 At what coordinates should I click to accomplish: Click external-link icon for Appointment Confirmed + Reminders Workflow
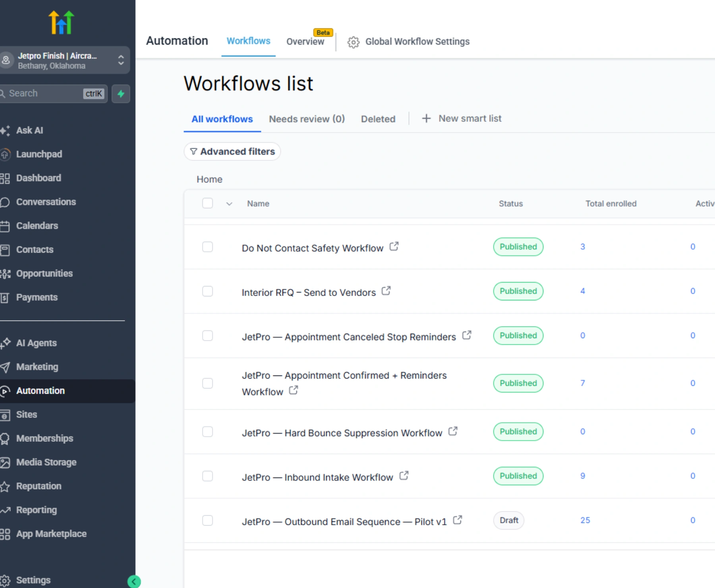[x=294, y=390]
